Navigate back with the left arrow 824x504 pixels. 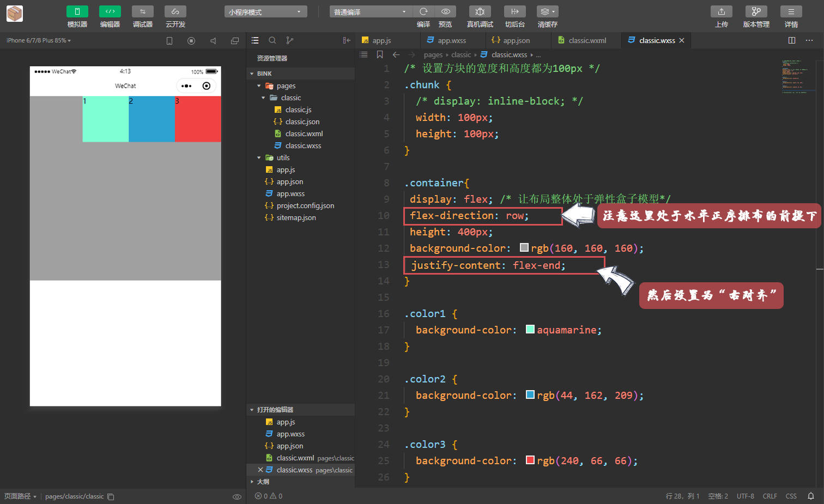click(x=396, y=54)
